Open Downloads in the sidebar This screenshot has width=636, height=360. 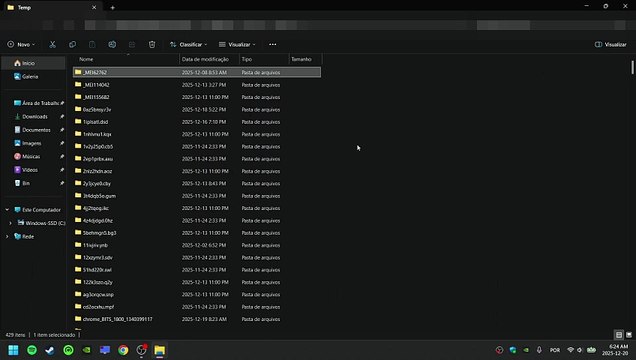(x=34, y=117)
